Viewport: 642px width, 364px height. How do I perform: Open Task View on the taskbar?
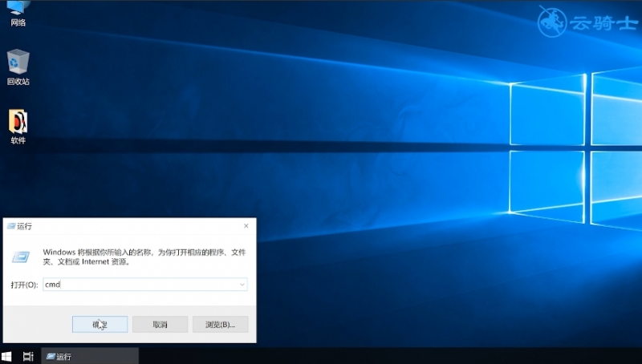(x=28, y=356)
